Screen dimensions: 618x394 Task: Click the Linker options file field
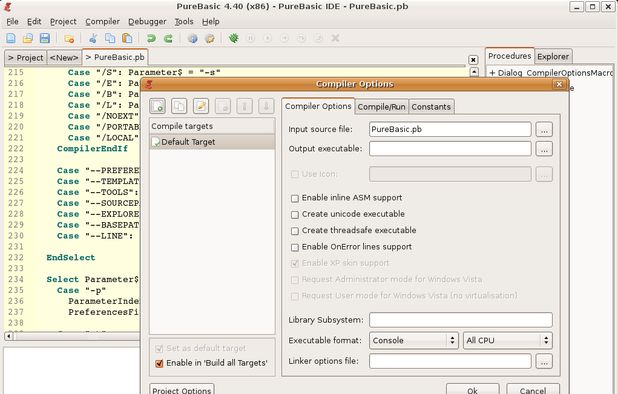point(450,361)
